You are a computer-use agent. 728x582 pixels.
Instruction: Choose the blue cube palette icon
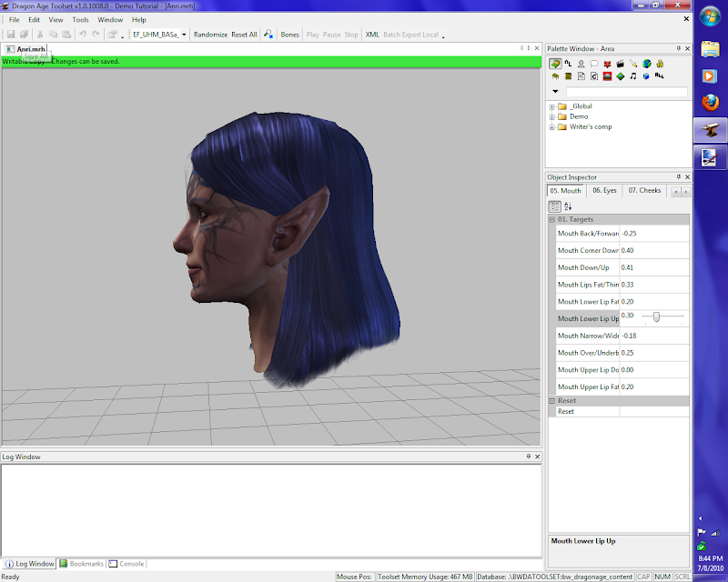coord(646,76)
